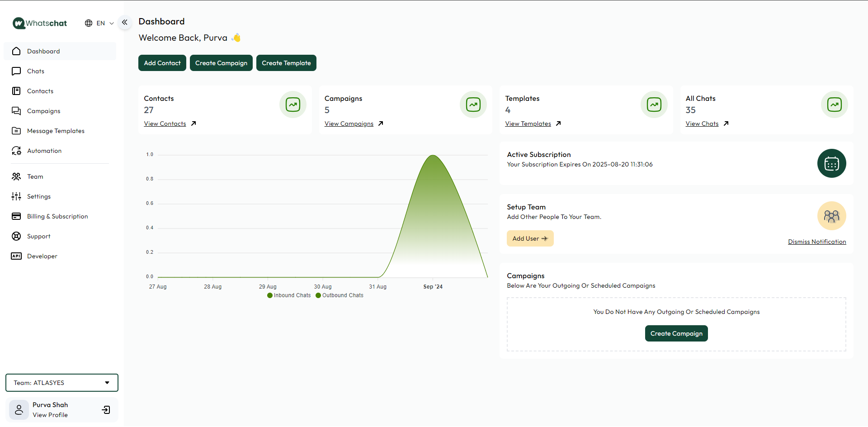Expand the Team: ATLASYES selector
This screenshot has width=868, height=427.
[x=62, y=383]
